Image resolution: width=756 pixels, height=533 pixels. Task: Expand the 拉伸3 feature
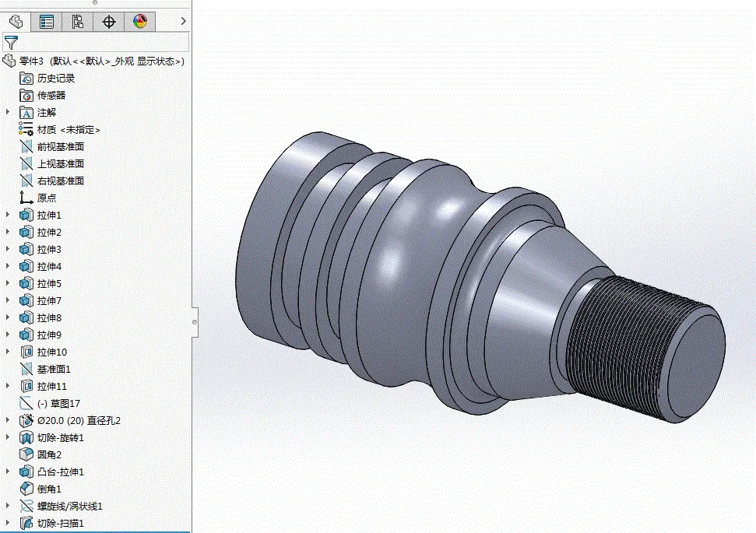[7, 249]
